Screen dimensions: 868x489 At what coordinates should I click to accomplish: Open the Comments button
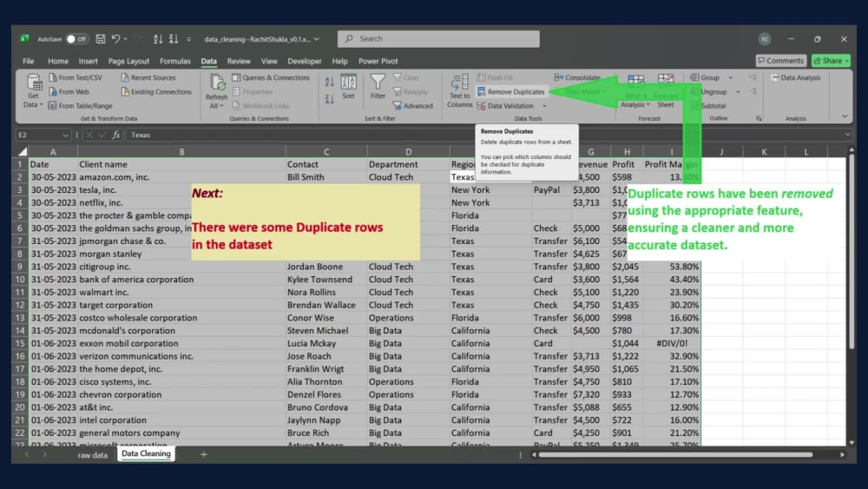tap(780, 60)
